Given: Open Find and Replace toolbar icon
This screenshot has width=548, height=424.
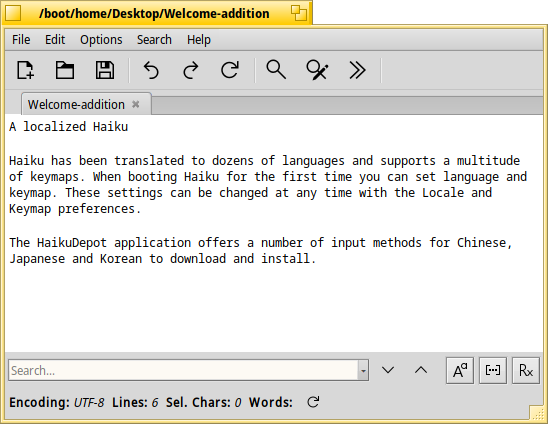Looking at the screenshot, I should pyautogui.click(x=317, y=70).
